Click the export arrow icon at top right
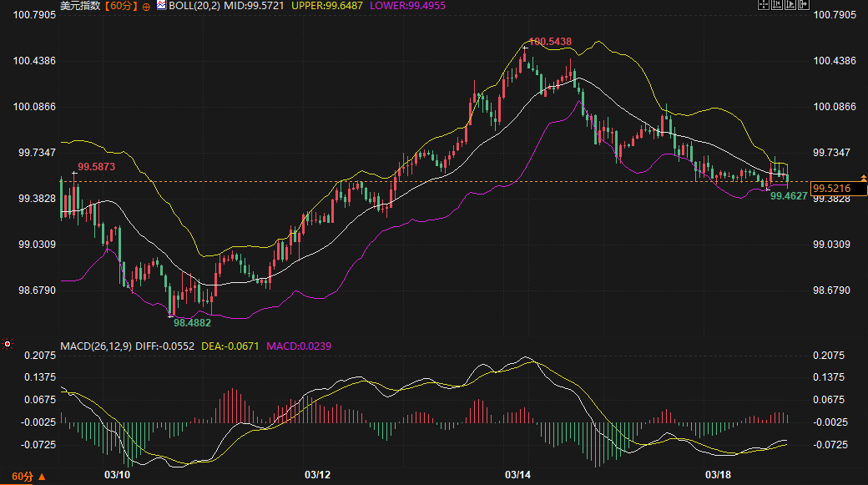The width and height of the screenshot is (868, 485). [804, 5]
